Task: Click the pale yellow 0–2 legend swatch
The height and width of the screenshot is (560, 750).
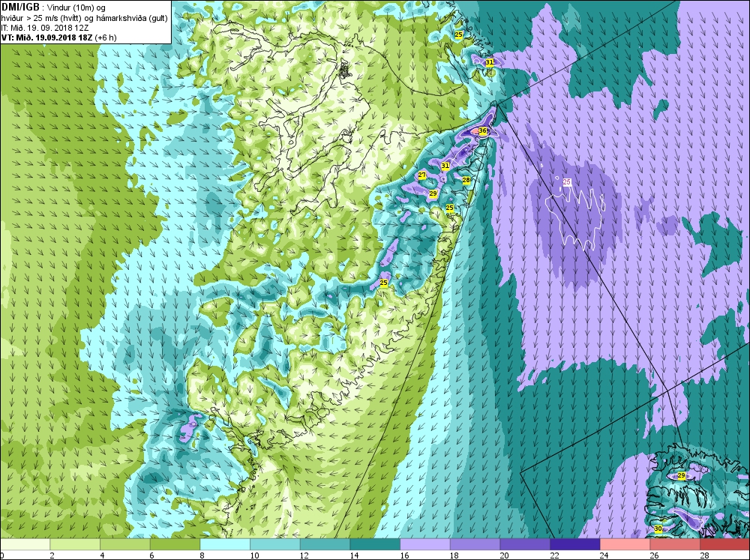Action: pyautogui.click(x=25, y=544)
